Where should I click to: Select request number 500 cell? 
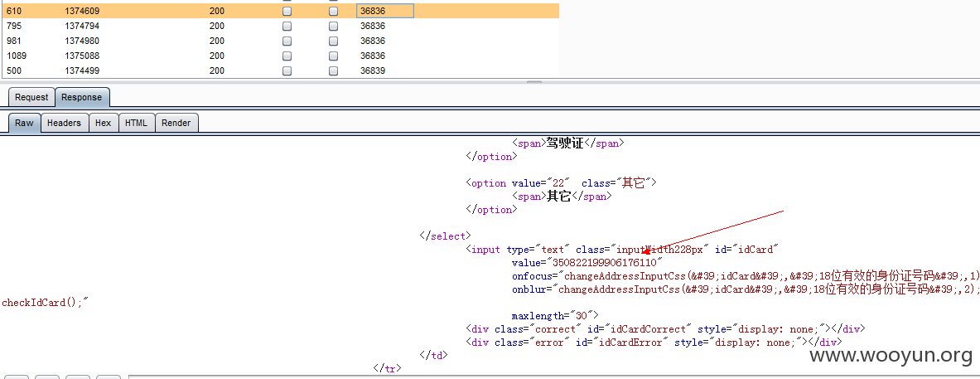(x=15, y=71)
